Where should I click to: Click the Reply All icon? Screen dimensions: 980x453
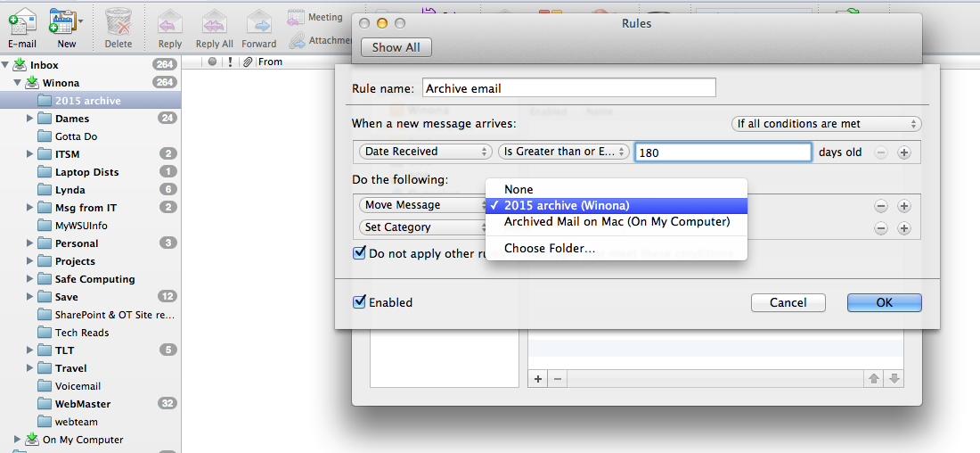tap(214, 21)
